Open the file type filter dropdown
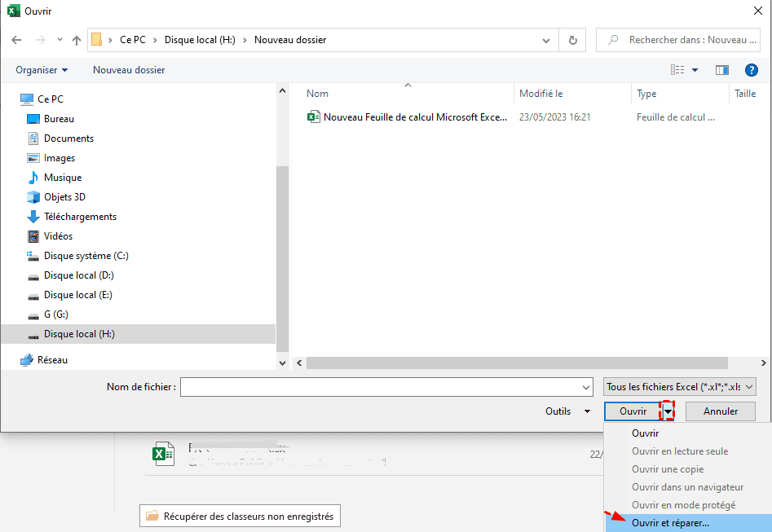772x532 pixels. [680, 387]
